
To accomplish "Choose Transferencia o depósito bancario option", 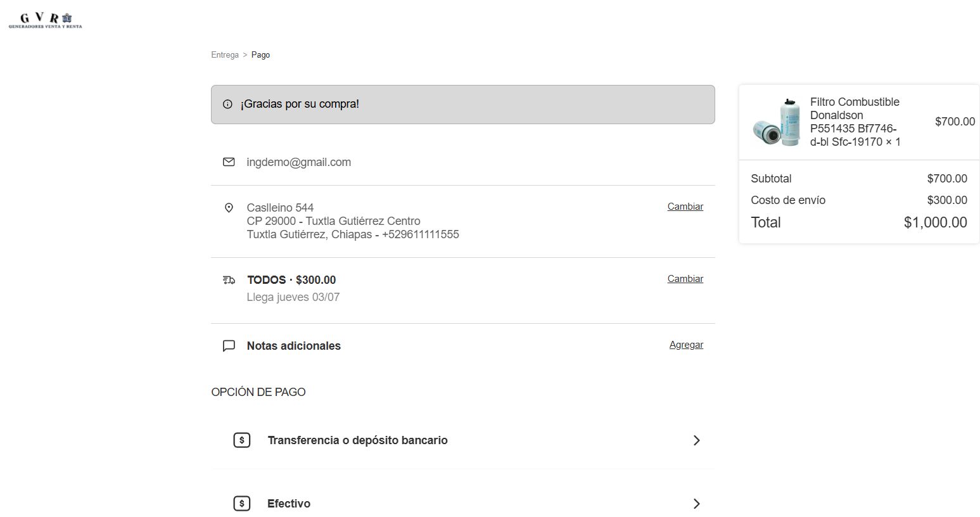I will (x=463, y=440).
